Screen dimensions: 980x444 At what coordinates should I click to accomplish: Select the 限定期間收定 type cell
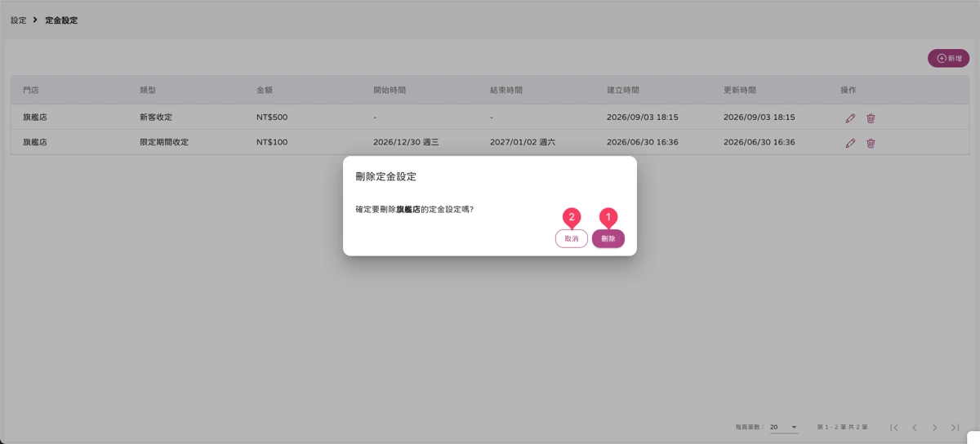coord(164,142)
